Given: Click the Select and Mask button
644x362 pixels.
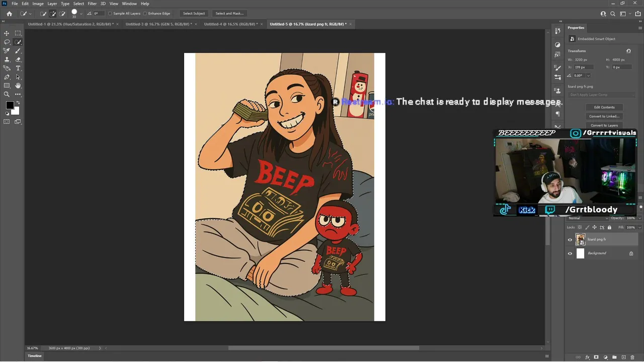Looking at the screenshot, I should coord(229,14).
